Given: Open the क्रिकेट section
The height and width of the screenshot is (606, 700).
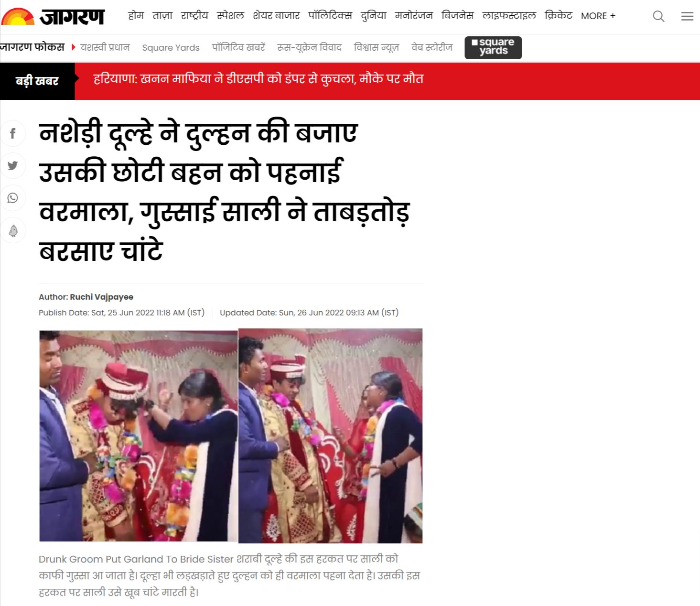Looking at the screenshot, I should [558, 16].
